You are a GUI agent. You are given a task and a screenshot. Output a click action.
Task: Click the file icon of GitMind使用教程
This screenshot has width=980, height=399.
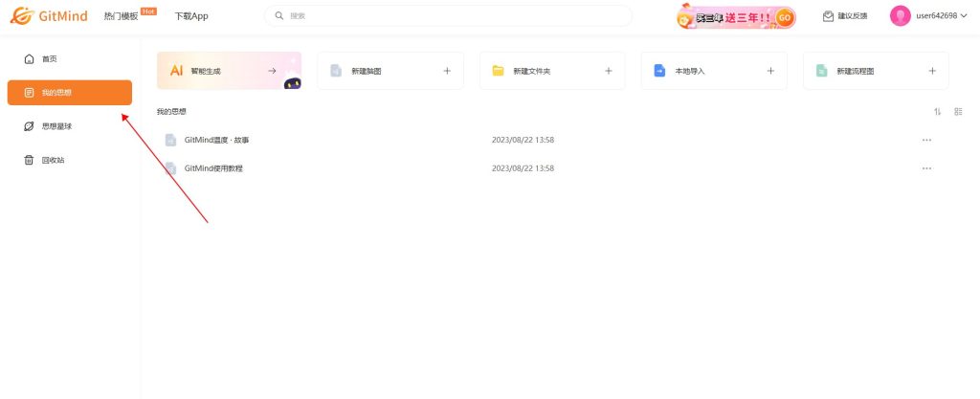(x=170, y=168)
